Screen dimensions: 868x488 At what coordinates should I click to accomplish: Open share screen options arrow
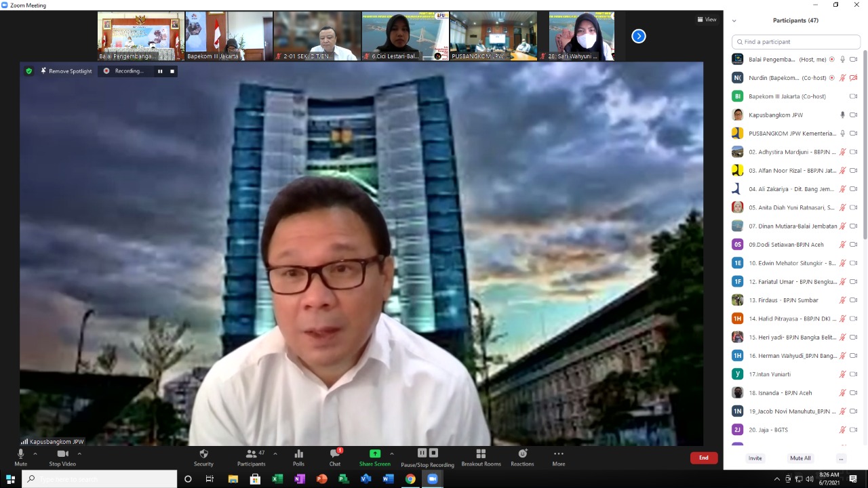pos(391,453)
